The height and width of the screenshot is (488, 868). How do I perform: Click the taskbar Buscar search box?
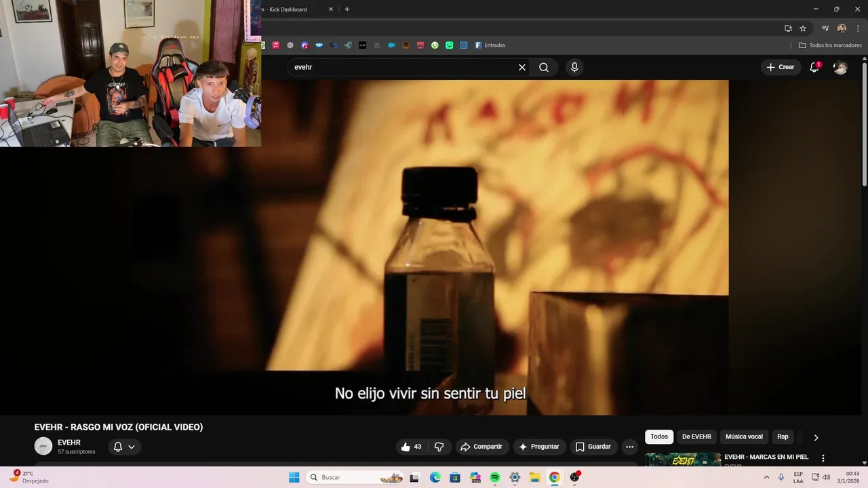[356, 477]
